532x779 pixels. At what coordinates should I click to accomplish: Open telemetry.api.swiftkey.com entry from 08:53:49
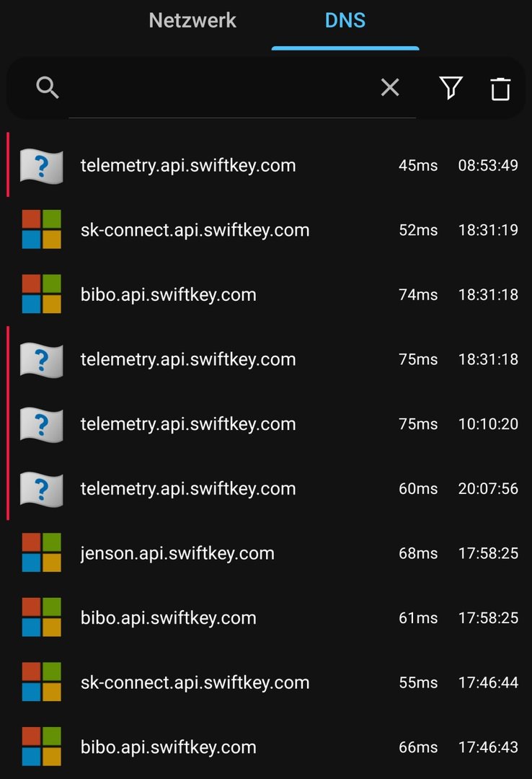[188, 166]
